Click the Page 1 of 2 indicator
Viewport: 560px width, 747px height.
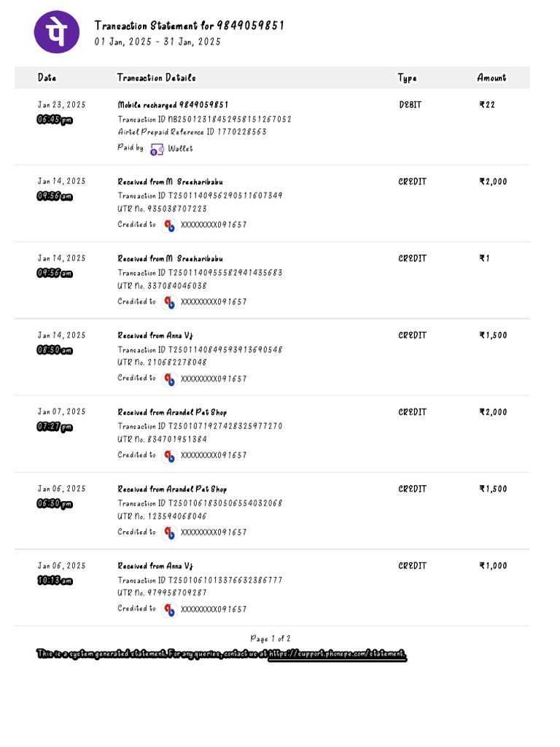coord(270,638)
